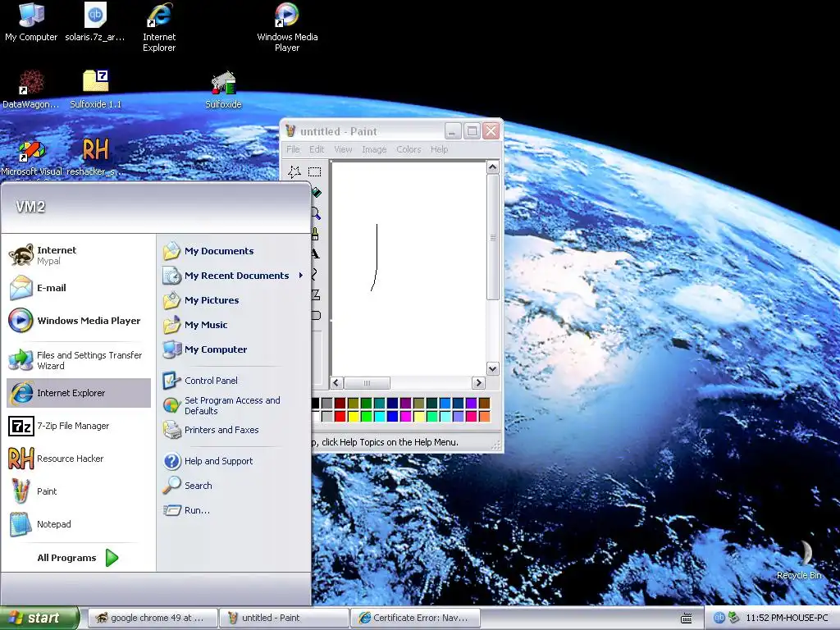Viewport: 840px width, 630px height.
Task: Switch to google chrome 49 taskbar window
Action: [x=152, y=618]
